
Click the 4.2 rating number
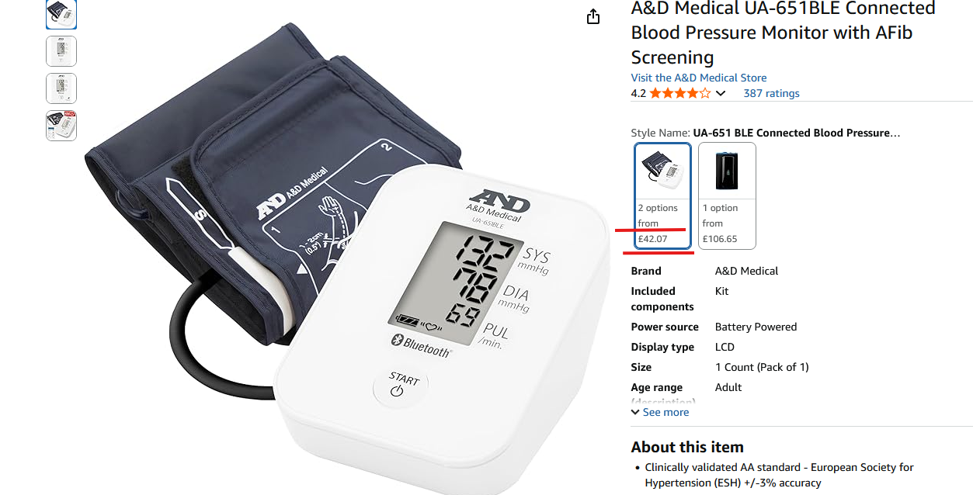pos(638,93)
